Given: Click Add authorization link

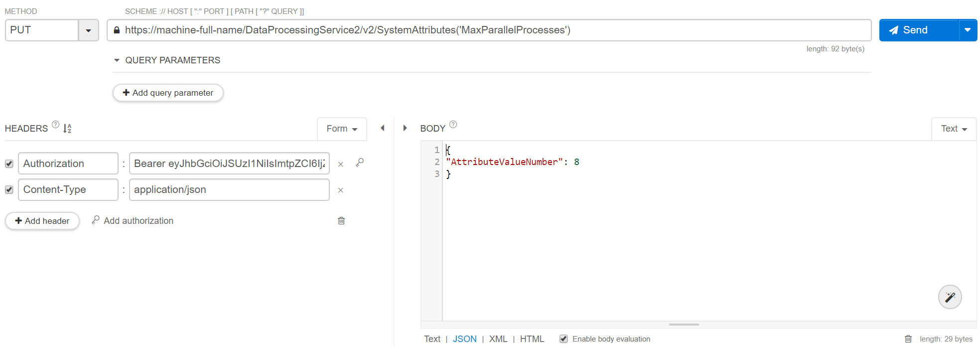Looking at the screenshot, I should click(x=133, y=220).
